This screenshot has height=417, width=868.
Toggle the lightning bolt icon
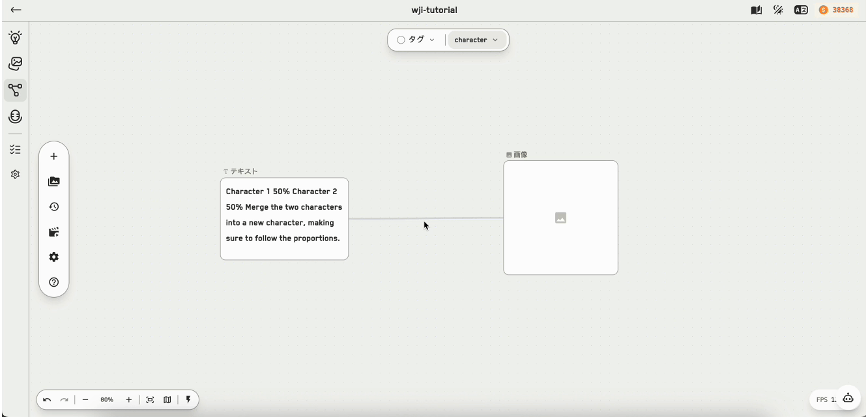[x=188, y=400]
